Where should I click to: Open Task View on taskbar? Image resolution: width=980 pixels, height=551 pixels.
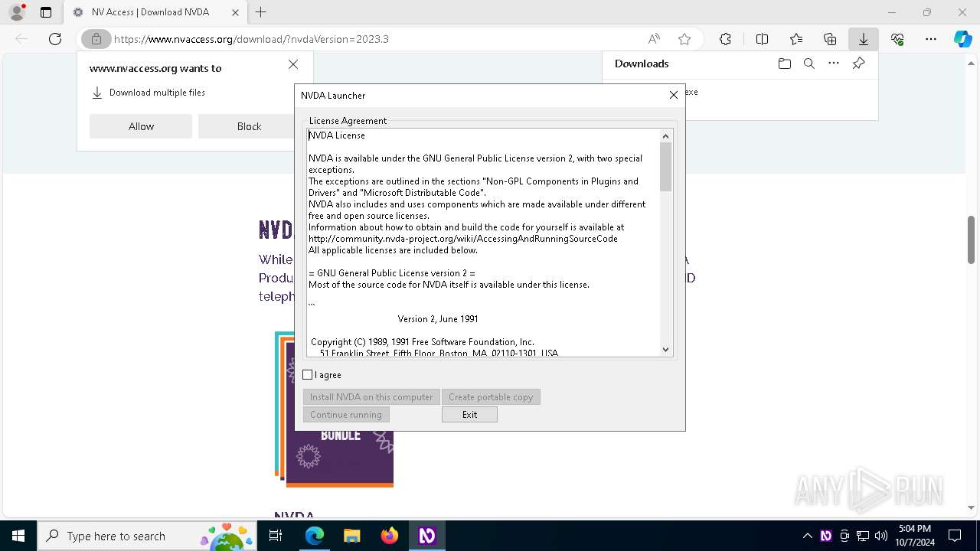[276, 536]
